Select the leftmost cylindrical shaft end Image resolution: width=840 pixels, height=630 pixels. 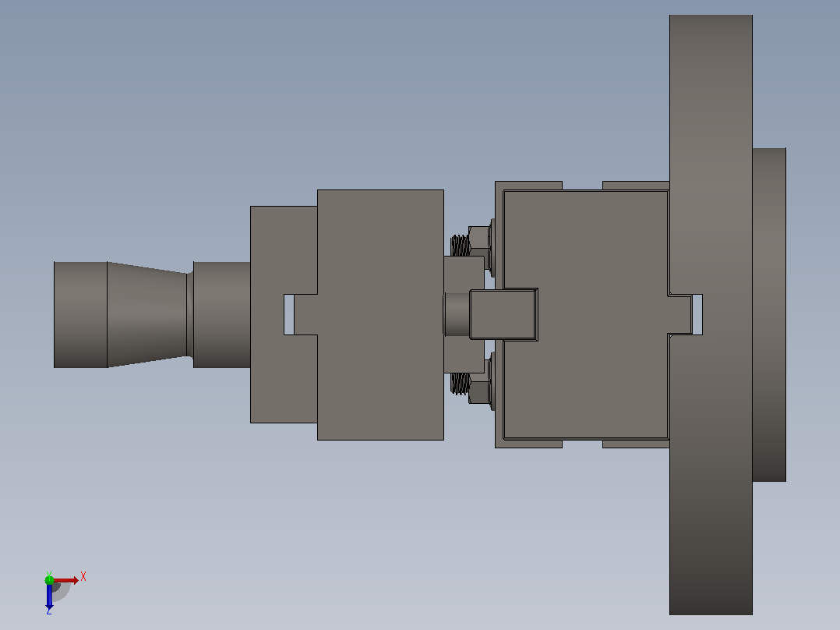pyautogui.click(x=80, y=315)
